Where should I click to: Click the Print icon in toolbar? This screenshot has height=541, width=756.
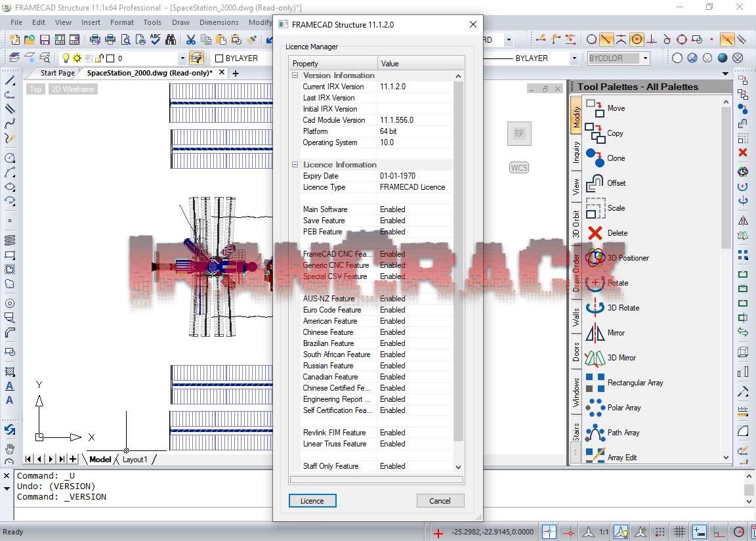[x=94, y=40]
